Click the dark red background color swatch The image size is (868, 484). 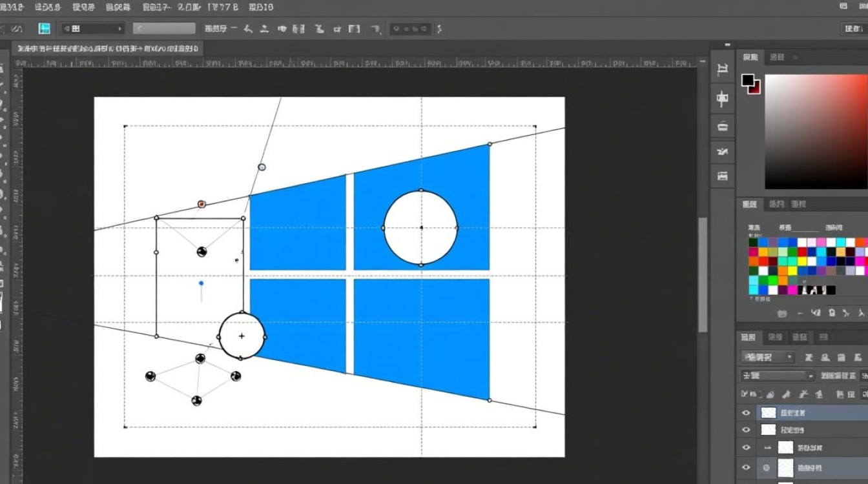click(754, 87)
